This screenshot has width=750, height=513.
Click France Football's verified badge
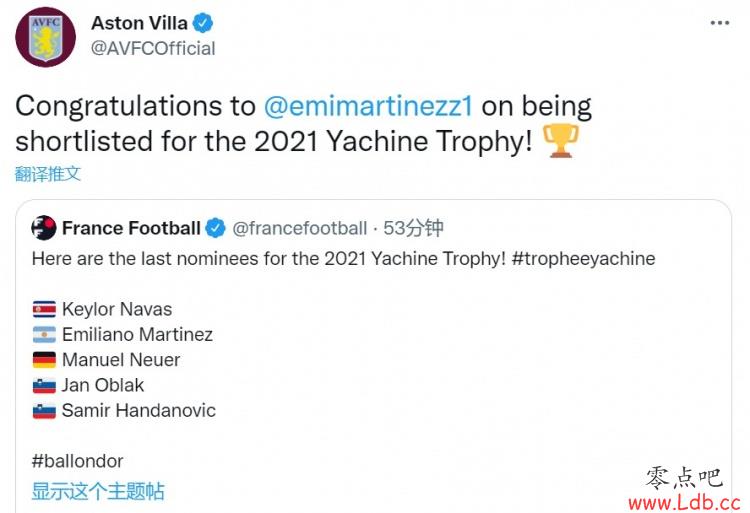coord(215,228)
